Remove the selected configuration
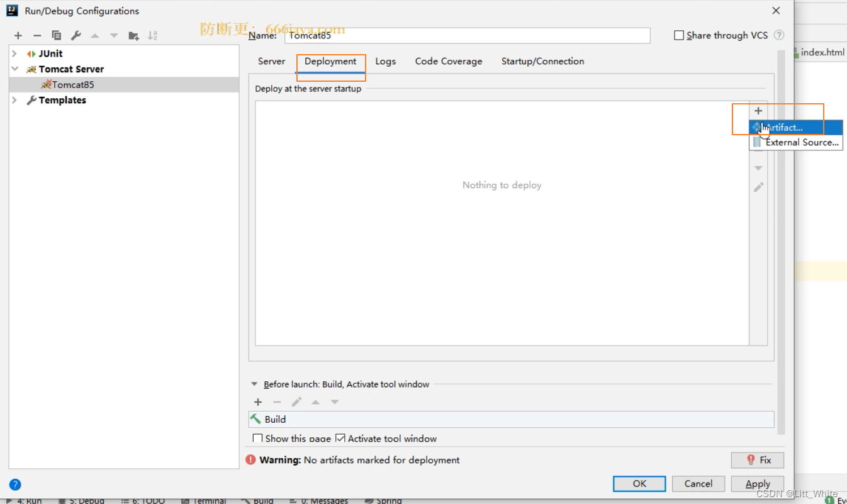 pos(37,36)
